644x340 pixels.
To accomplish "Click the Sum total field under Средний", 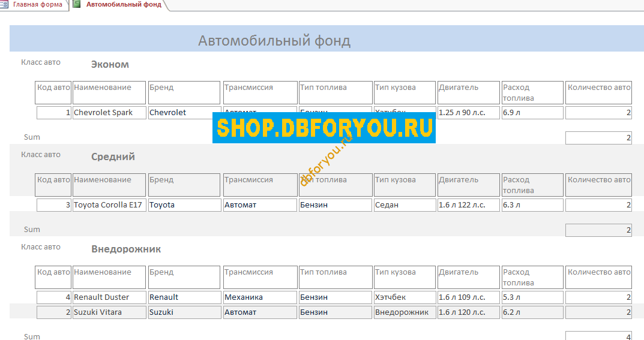I will point(598,230).
